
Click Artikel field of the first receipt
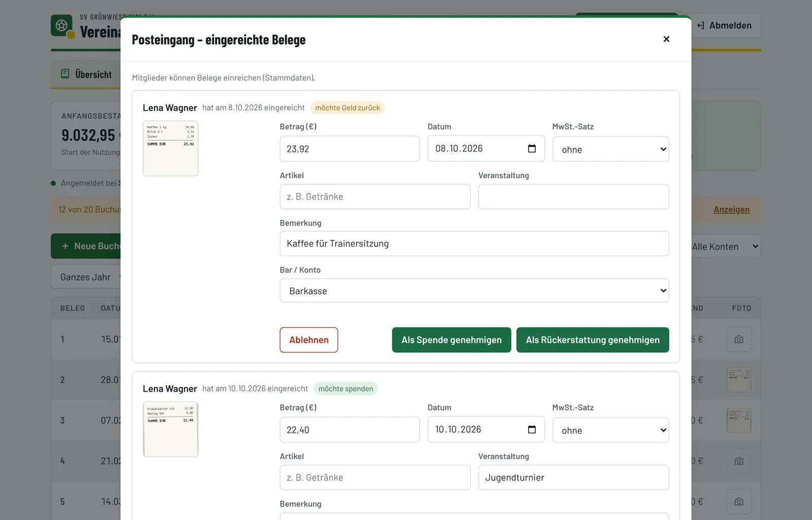click(375, 196)
